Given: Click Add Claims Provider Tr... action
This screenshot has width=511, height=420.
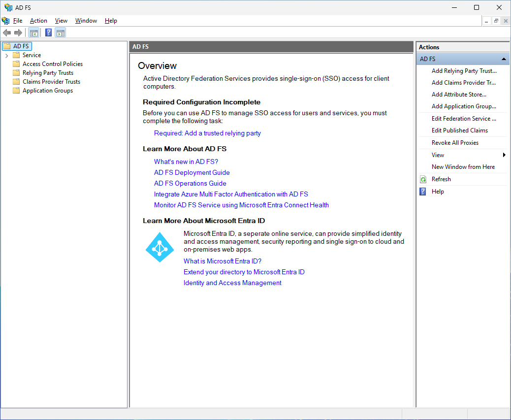Looking at the screenshot, I should click(463, 82).
